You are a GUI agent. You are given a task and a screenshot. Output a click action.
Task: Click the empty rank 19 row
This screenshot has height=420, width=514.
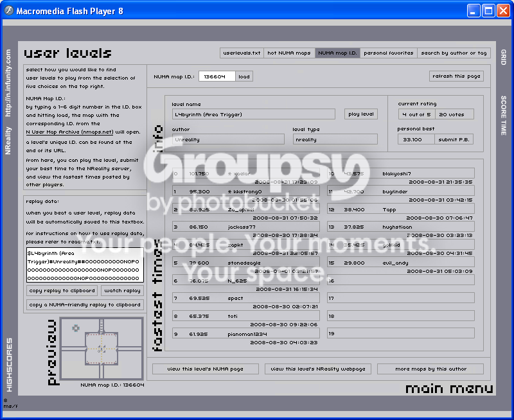[400, 333]
